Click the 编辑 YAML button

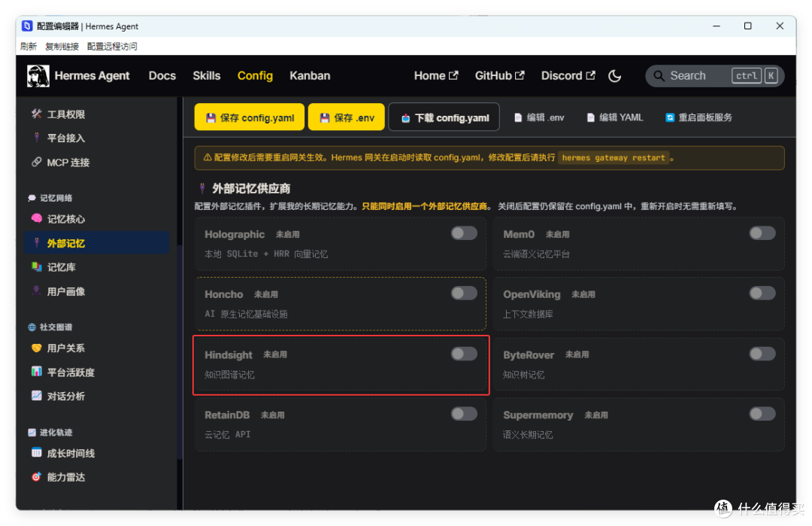pyautogui.click(x=615, y=117)
